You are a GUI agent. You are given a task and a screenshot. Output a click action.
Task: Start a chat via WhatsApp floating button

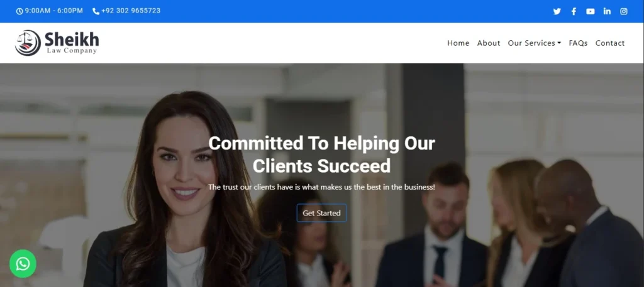(x=23, y=264)
